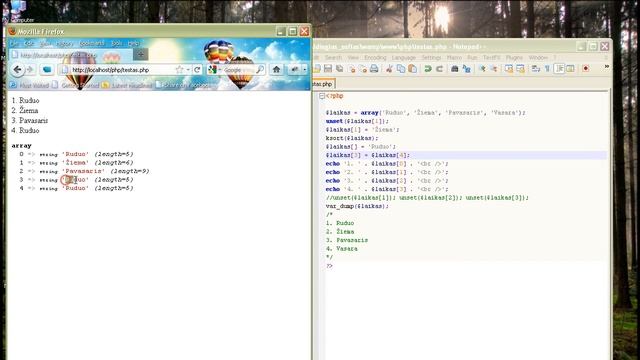
Task: Open Firefox Tools menu
Action: pos(116,43)
